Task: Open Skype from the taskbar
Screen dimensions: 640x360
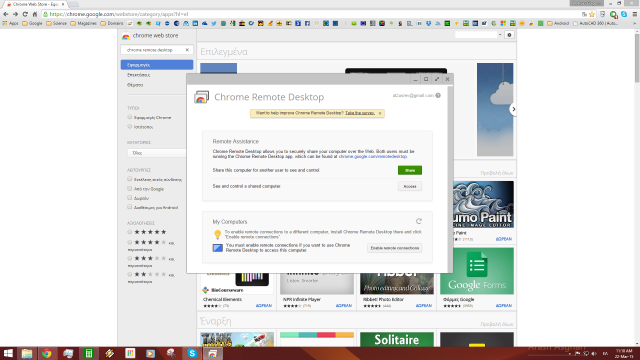Action: pos(192,353)
